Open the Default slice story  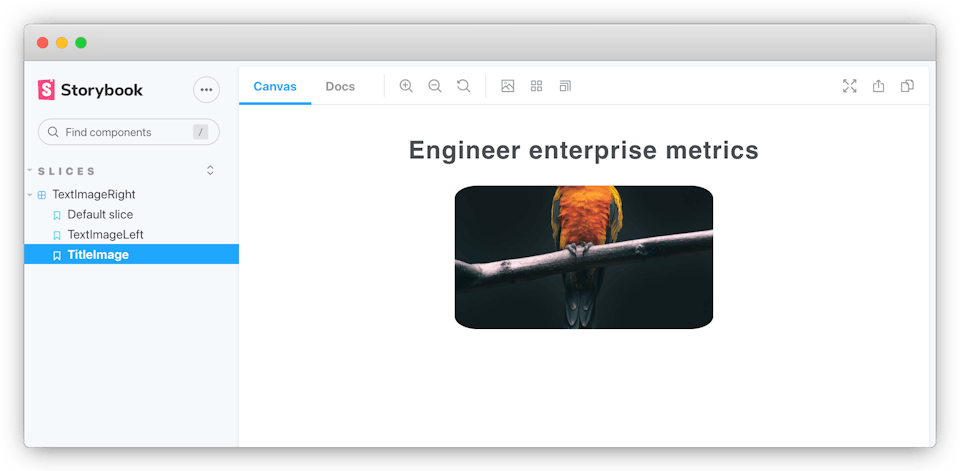(100, 214)
